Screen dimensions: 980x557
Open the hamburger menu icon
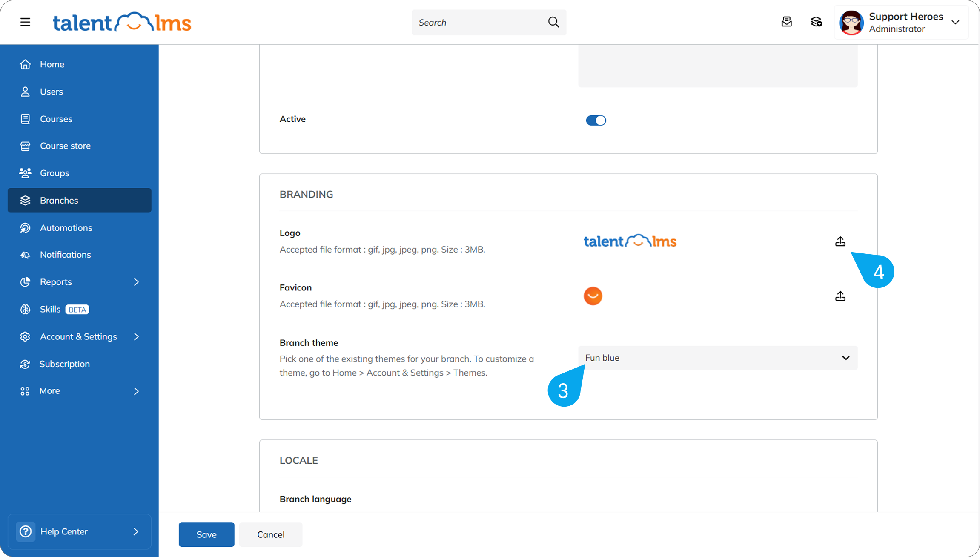(25, 22)
